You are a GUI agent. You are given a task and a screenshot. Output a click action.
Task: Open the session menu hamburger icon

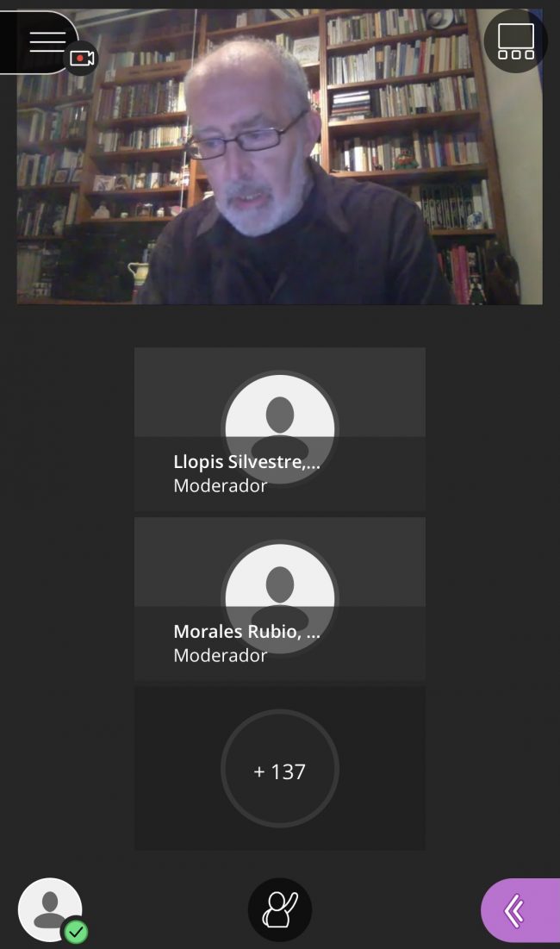(47, 41)
